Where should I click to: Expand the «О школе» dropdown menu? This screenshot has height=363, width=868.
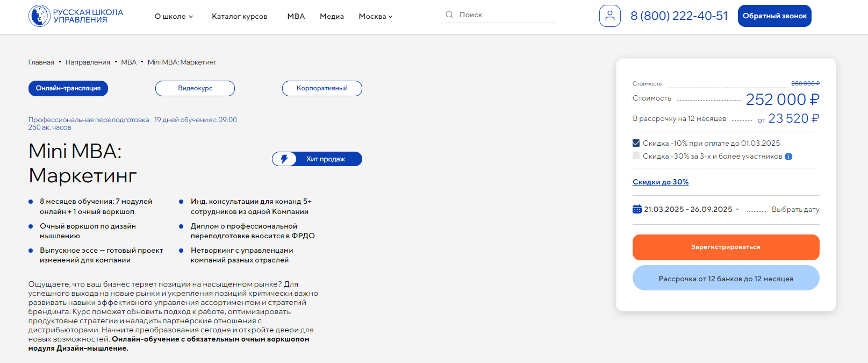[x=174, y=17]
